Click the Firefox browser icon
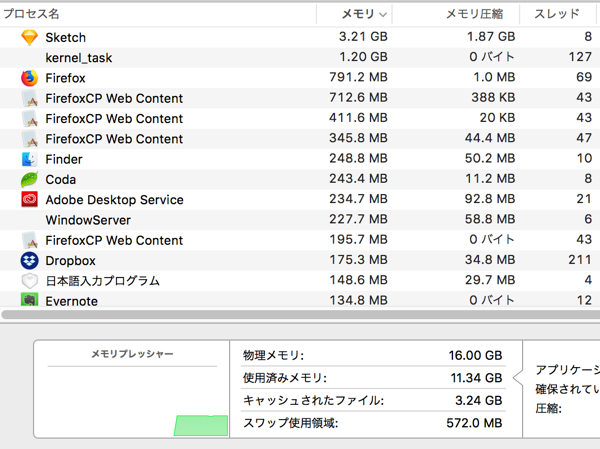The height and width of the screenshot is (449, 600). click(x=29, y=78)
